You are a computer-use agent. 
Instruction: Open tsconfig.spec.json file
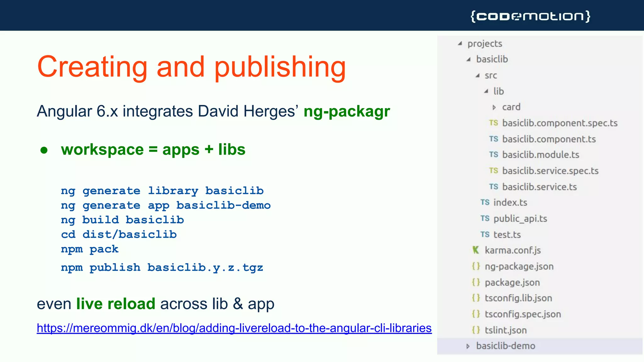[x=523, y=314]
